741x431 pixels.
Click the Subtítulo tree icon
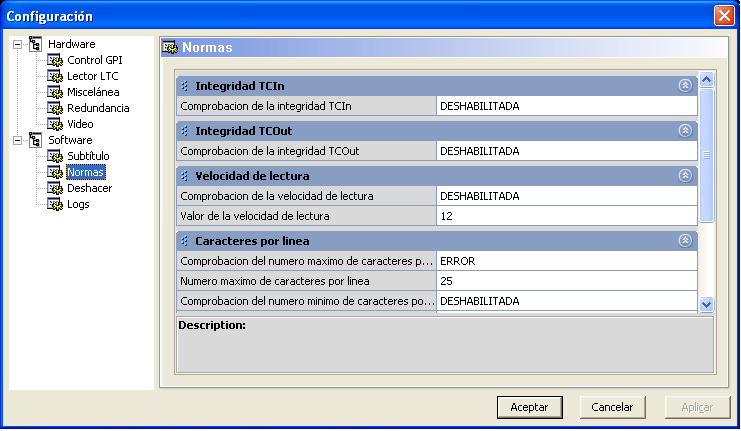point(55,156)
